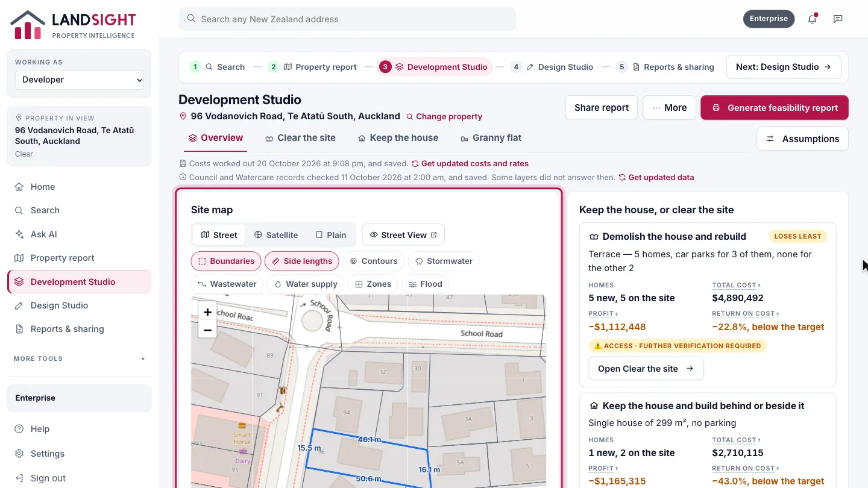Click the Access further verification required badge

tap(678, 346)
